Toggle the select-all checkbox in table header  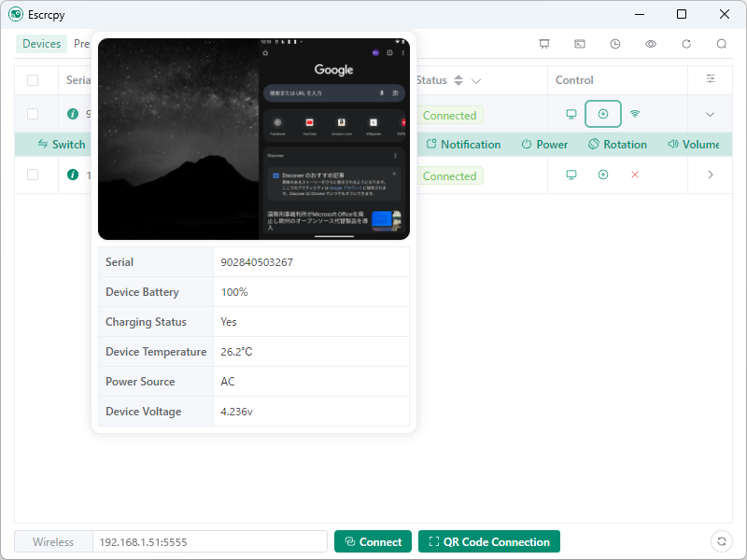tap(33, 80)
